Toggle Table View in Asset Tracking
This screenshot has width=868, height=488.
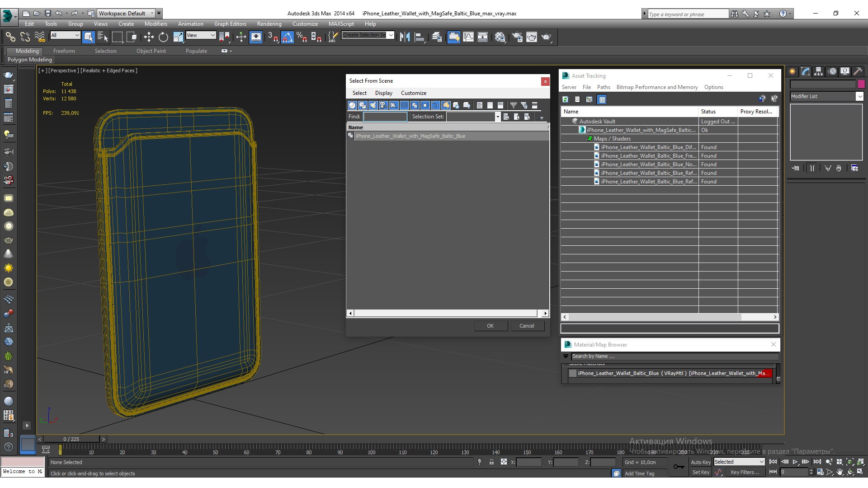(x=602, y=99)
